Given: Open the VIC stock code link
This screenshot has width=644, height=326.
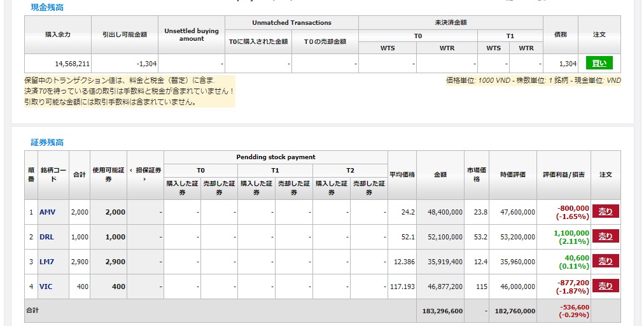Looking at the screenshot, I should point(46,287).
